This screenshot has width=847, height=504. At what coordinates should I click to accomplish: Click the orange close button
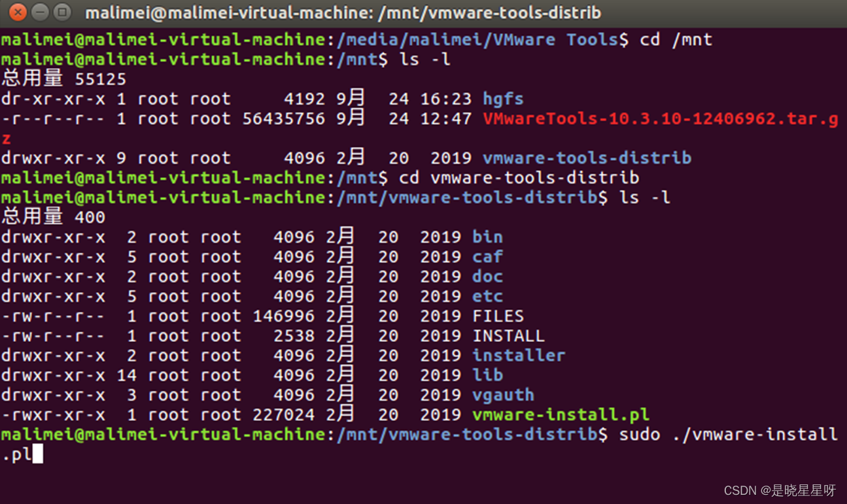pos(16,12)
